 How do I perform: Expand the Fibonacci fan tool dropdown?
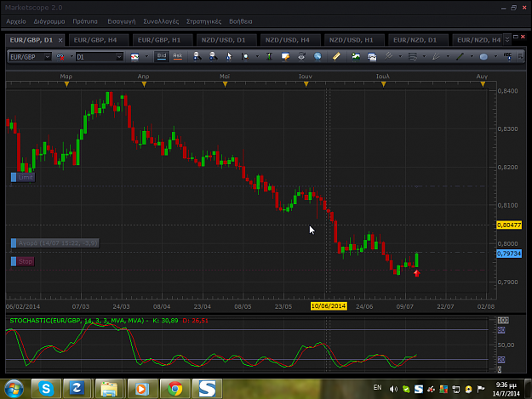448,56
